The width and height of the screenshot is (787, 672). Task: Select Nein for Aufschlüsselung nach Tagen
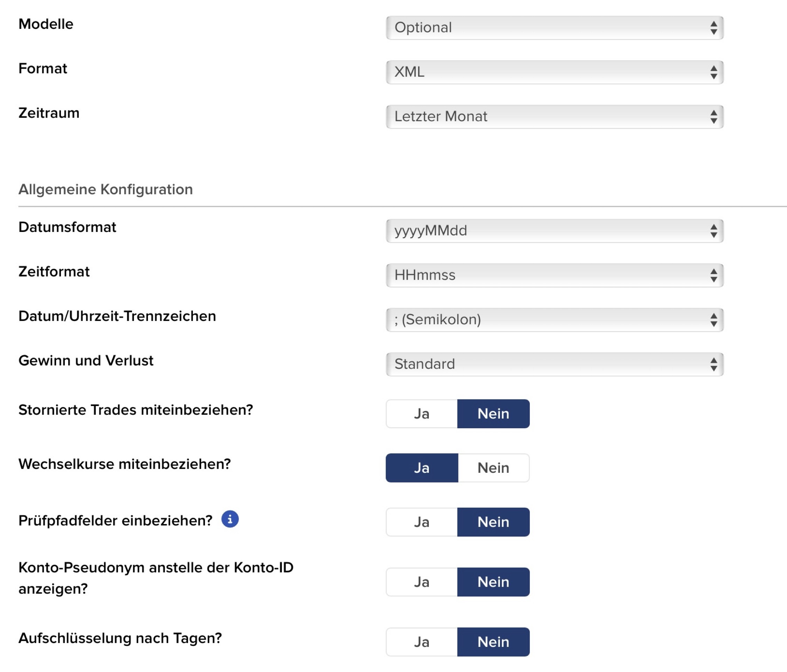pos(493,642)
